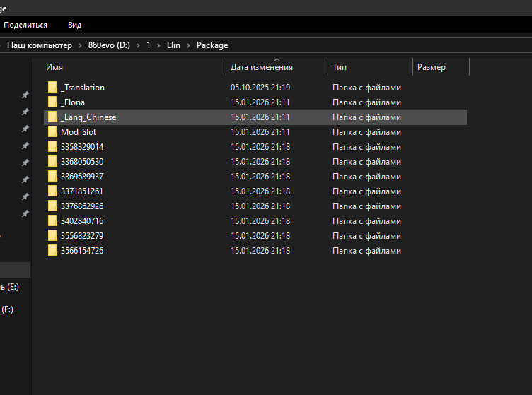Select the Mod_Slot folder icon

(52, 131)
